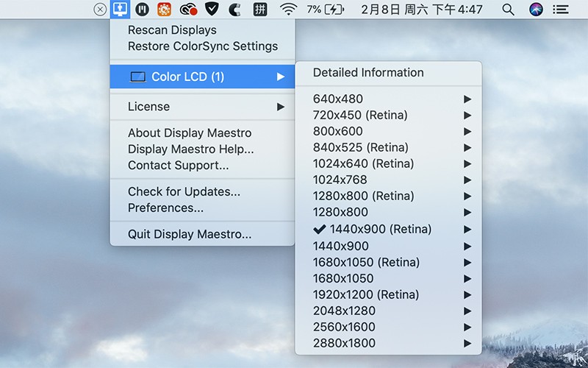Viewport: 588px width, 368px height.
Task: Expand the 640x480 submenu arrow
Action: coord(467,99)
